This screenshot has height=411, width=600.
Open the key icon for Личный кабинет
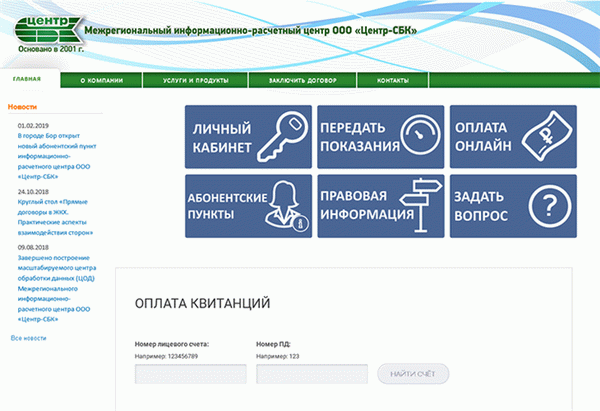(x=282, y=136)
